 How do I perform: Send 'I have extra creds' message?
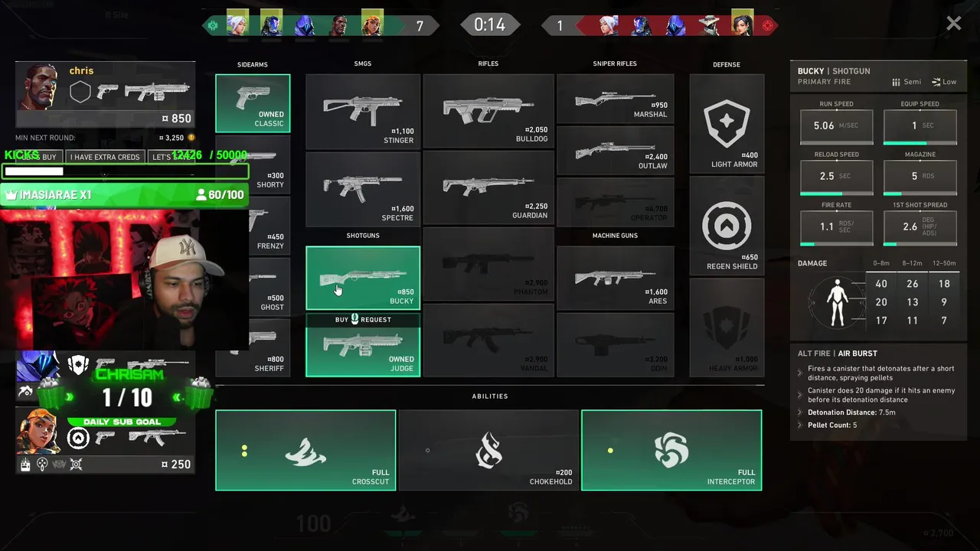tap(105, 157)
